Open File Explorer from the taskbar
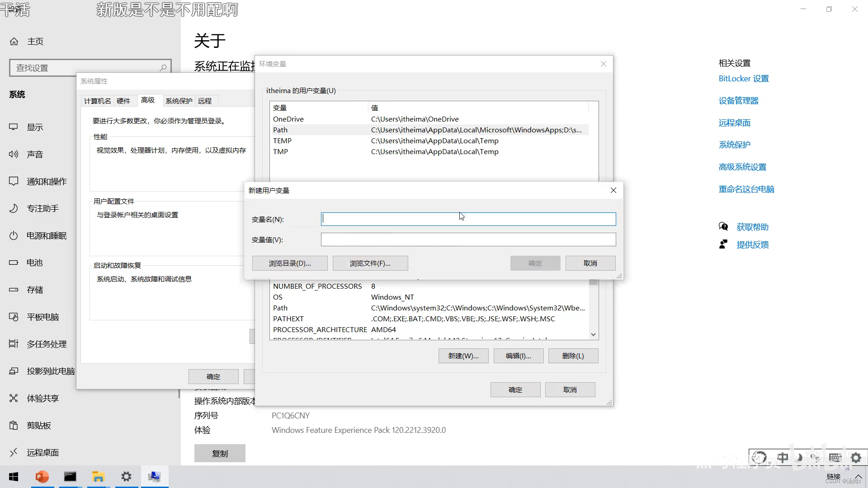The width and height of the screenshot is (868, 488). click(98, 477)
